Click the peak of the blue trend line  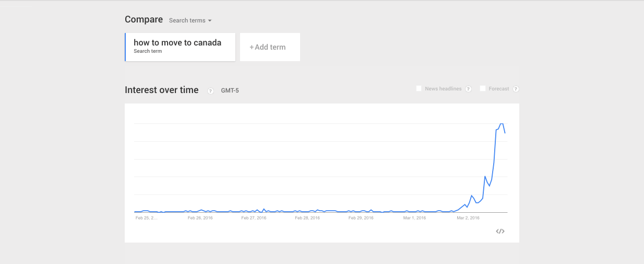[502, 124]
